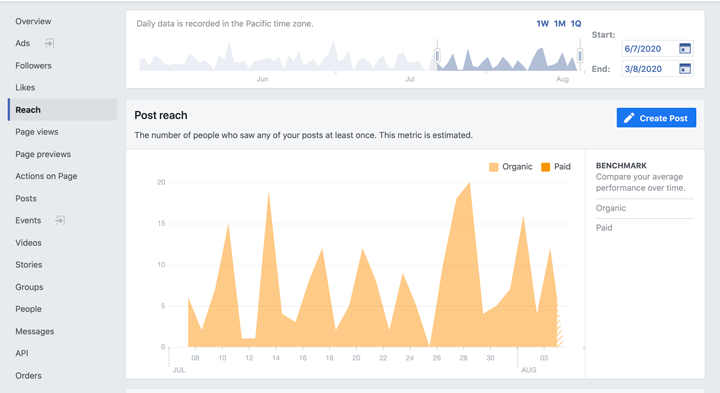
Task: Select Orders in the sidebar
Action: (28, 376)
